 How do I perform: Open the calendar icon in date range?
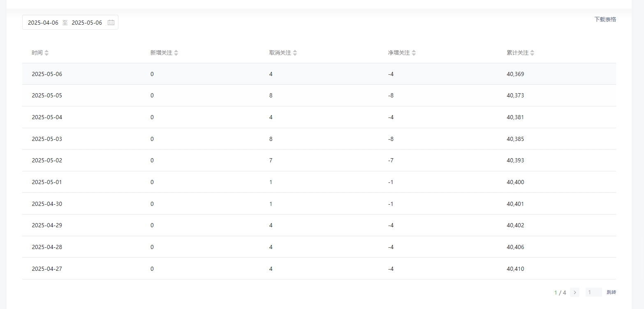(x=111, y=23)
